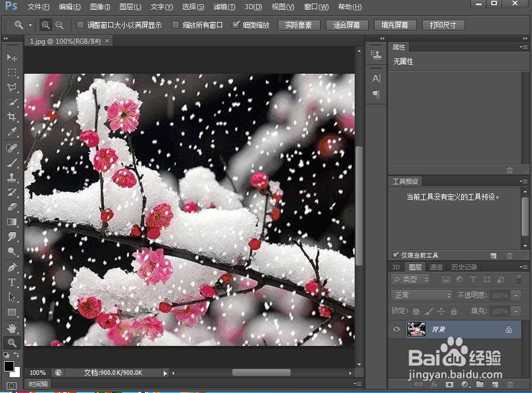Select the Brush tool
532x393 pixels.
click(x=12, y=163)
